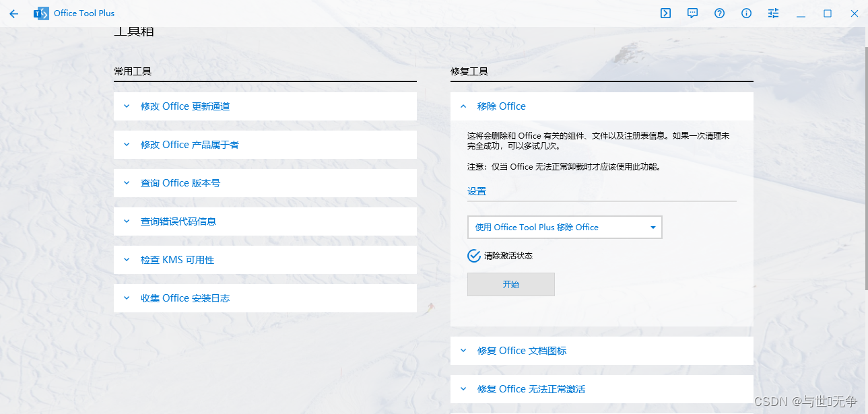The width and height of the screenshot is (868, 414).
Task: Expand 修复 Office 文档图标 section
Action: [602, 351]
